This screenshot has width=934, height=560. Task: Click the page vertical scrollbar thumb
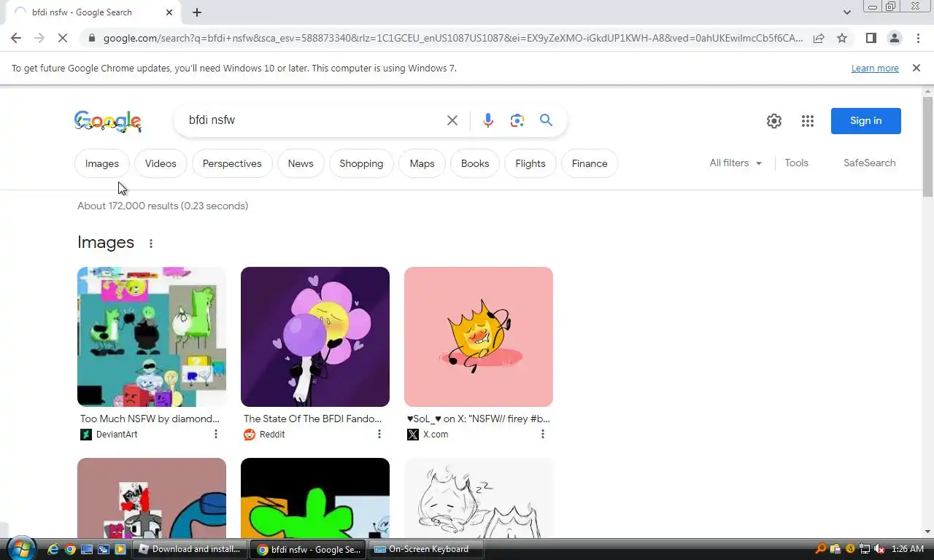927,146
